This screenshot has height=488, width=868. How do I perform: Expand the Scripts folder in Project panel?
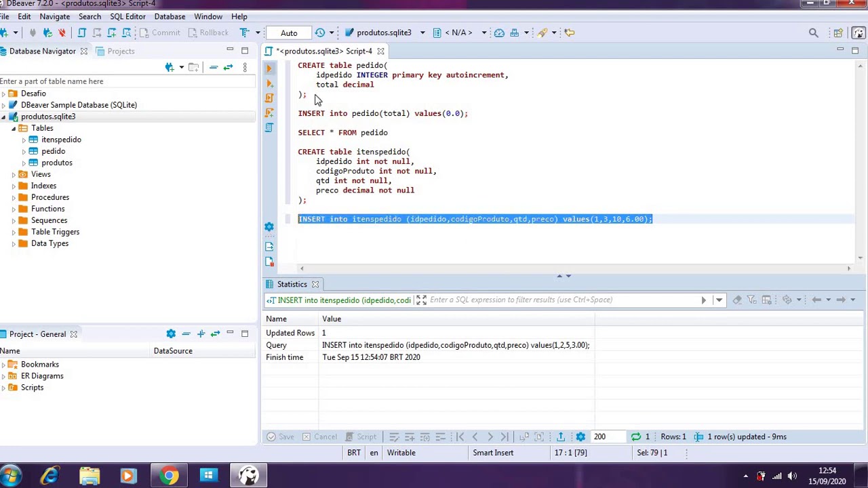3,388
